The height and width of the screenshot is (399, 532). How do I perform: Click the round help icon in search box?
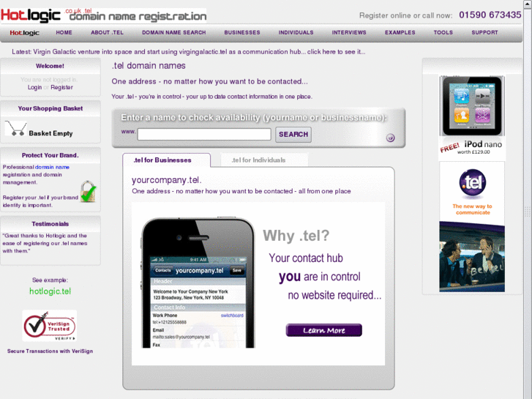(391, 138)
